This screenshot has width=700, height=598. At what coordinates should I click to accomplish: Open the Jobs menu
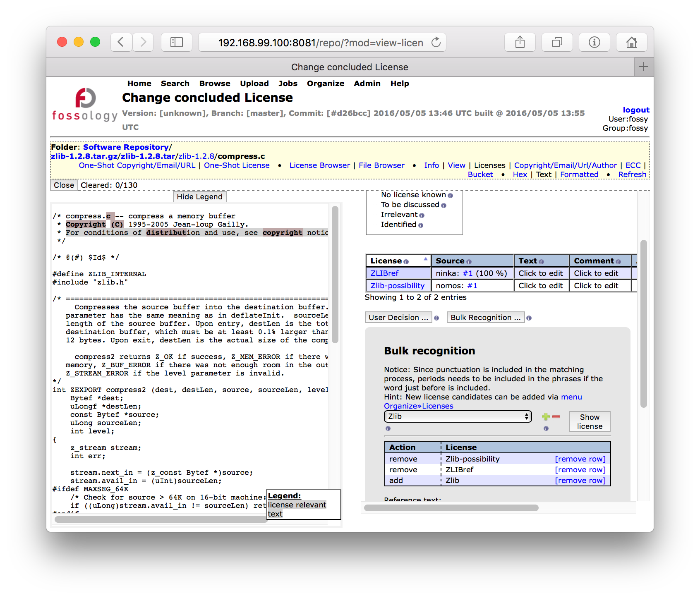point(288,84)
